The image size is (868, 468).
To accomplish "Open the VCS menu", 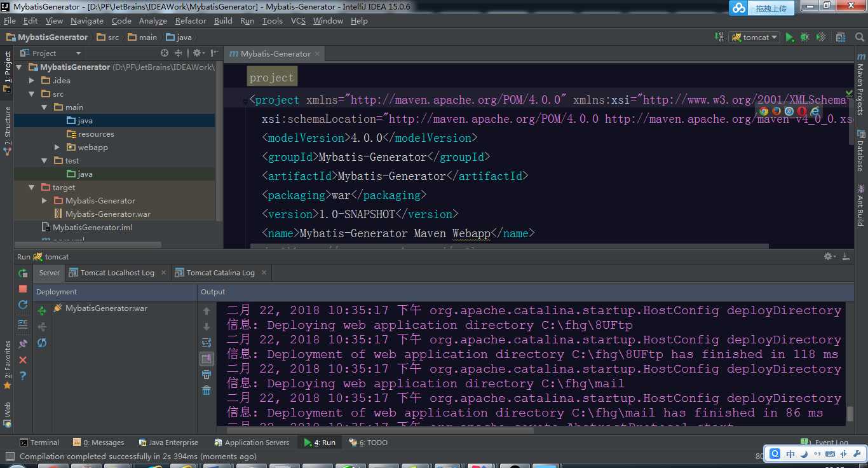I will click(x=298, y=21).
